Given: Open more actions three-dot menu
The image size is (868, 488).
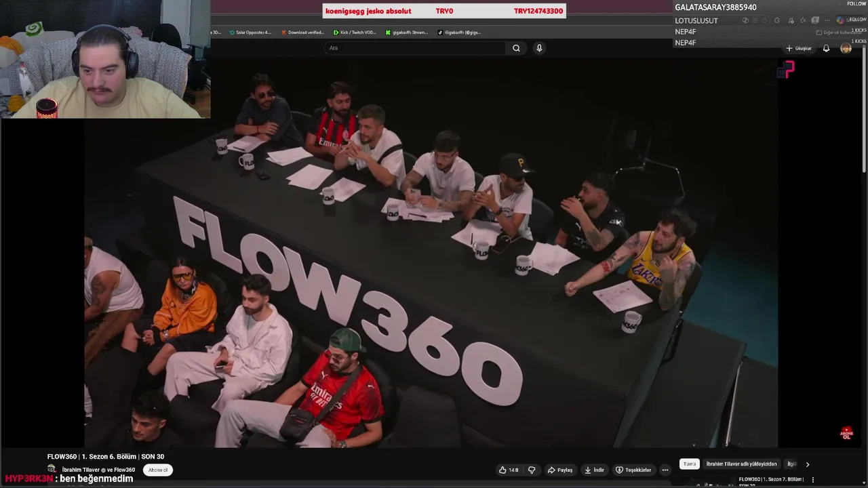Looking at the screenshot, I should tap(665, 470).
